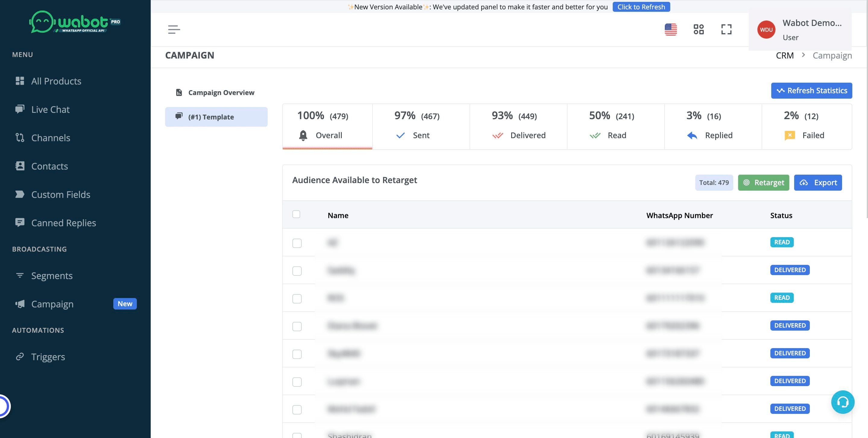Open Canned Replies page
This screenshot has height=438, width=868.
tap(63, 223)
